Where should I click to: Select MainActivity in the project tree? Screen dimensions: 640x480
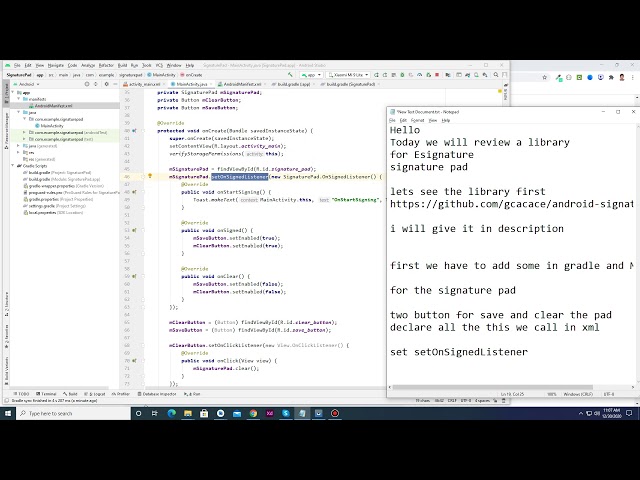49,126
